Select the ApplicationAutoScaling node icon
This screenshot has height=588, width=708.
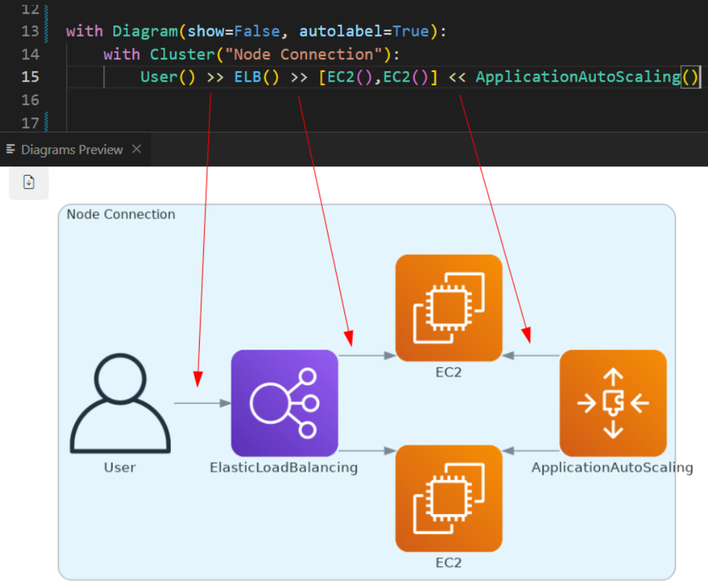[x=613, y=403]
